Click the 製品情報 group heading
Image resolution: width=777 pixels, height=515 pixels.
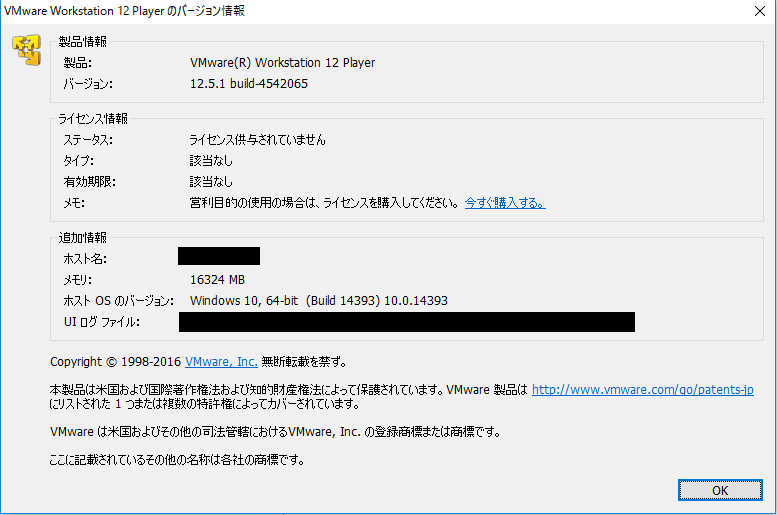82,42
